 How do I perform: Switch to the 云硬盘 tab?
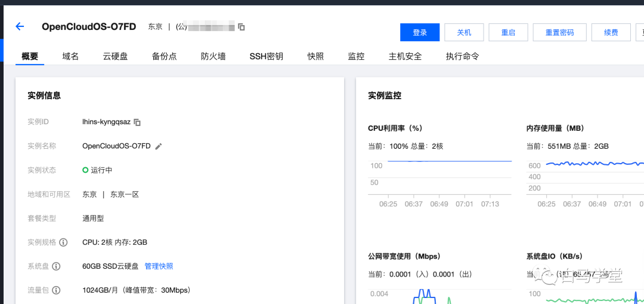(x=115, y=56)
